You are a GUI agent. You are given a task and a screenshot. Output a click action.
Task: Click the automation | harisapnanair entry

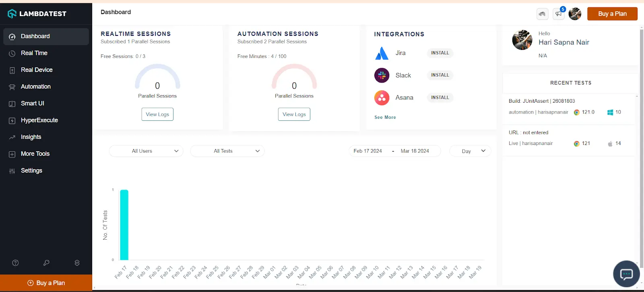coord(539,112)
